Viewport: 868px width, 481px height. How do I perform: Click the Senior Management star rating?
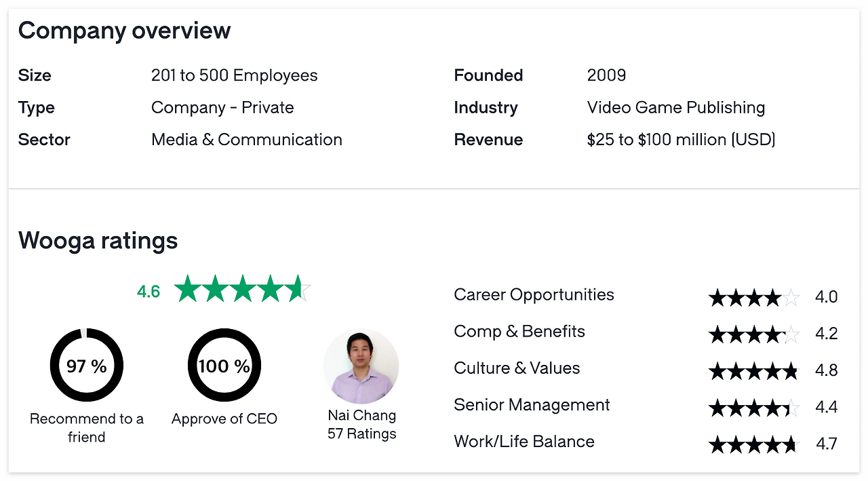coord(754,407)
